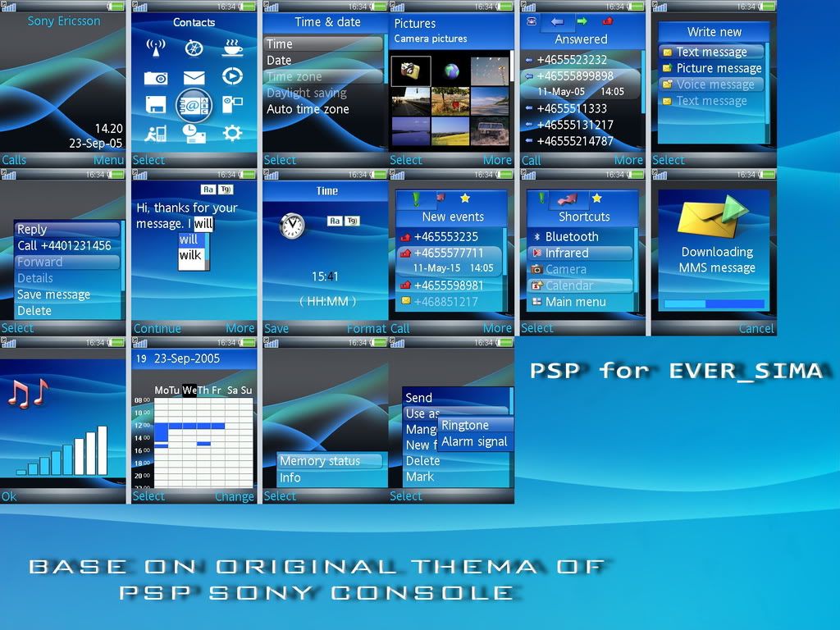Image resolution: width=840 pixels, height=630 pixels.
Task: Select Infrared in the Shortcuts list
Action: (581, 253)
